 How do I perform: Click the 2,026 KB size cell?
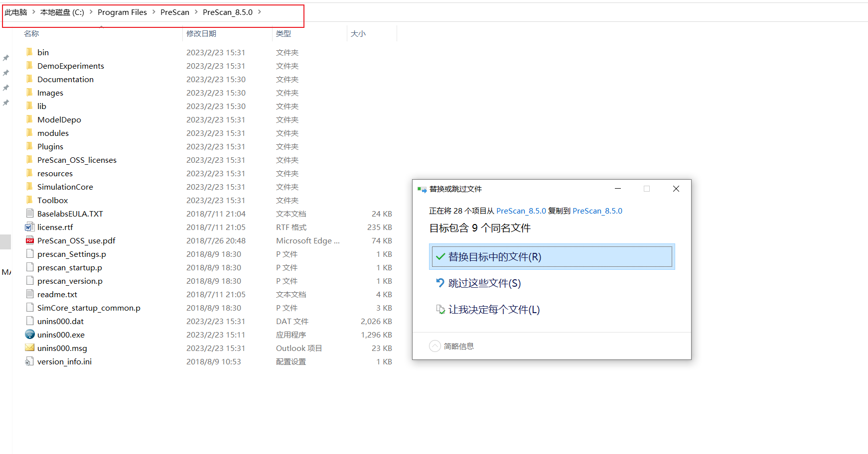(376, 321)
